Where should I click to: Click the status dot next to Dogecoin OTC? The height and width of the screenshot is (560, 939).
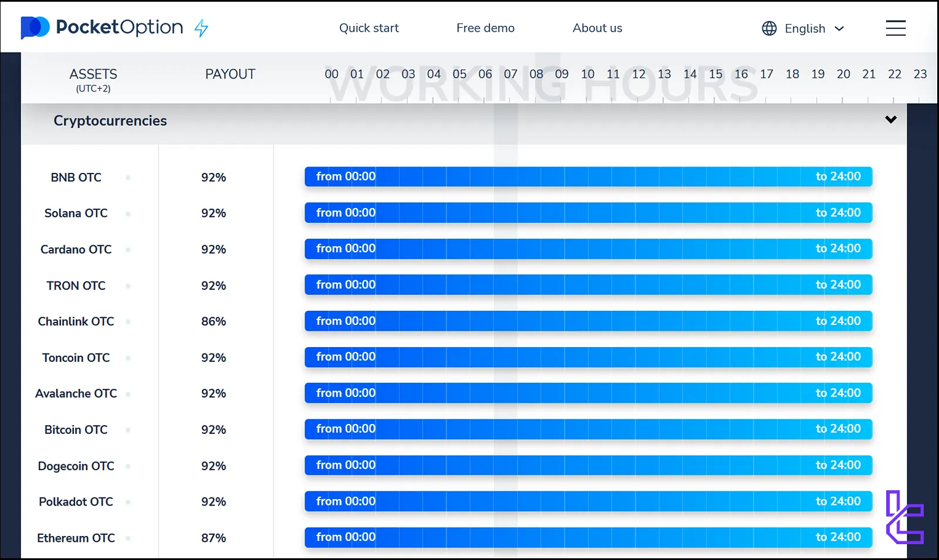[x=128, y=467]
